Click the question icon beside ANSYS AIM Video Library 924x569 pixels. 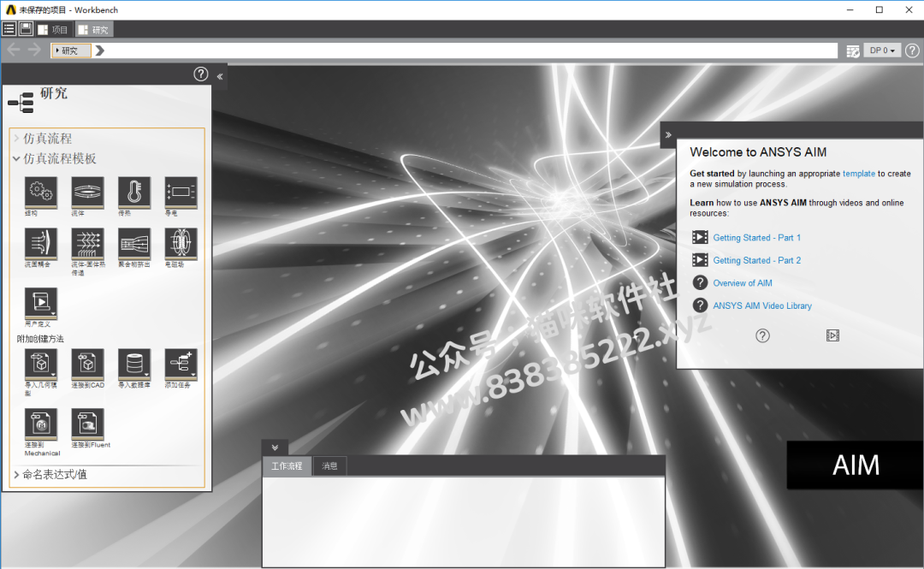click(700, 305)
